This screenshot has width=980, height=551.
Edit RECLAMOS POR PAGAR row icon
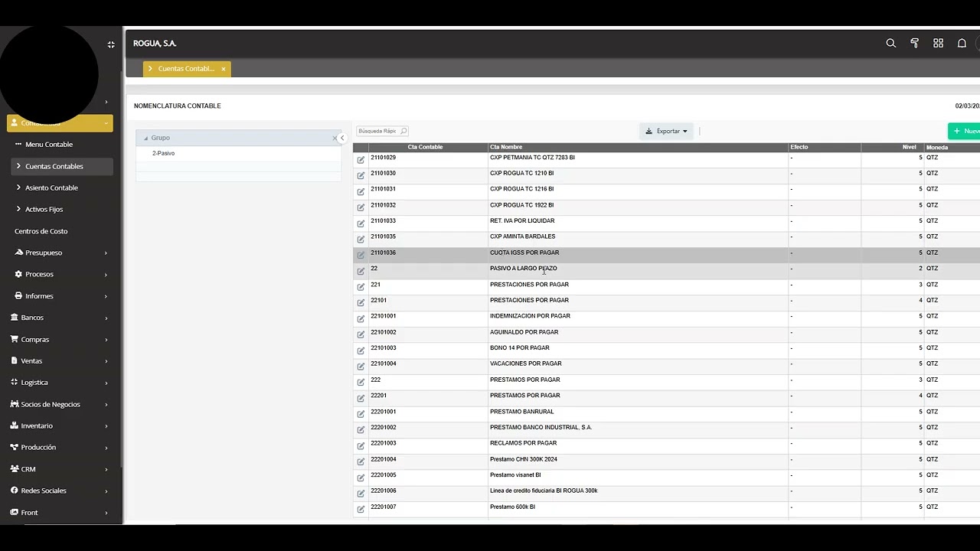361,445
